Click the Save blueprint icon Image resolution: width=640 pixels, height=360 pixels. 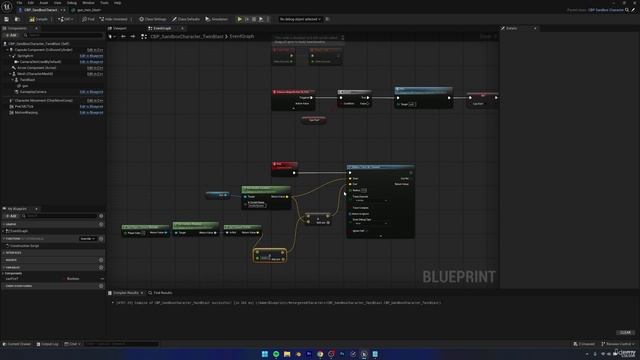[x=6, y=19]
